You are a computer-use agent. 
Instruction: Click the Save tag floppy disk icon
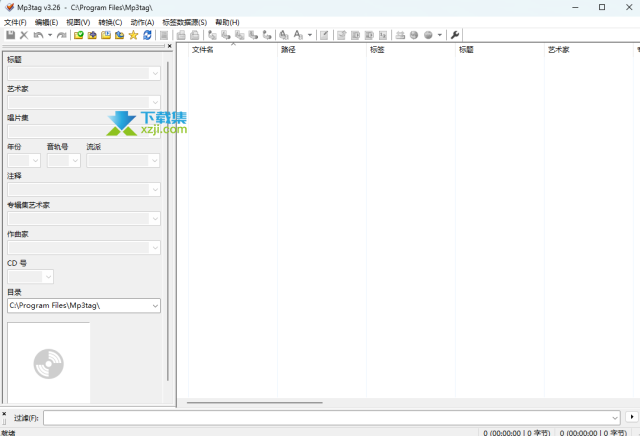pos(11,35)
